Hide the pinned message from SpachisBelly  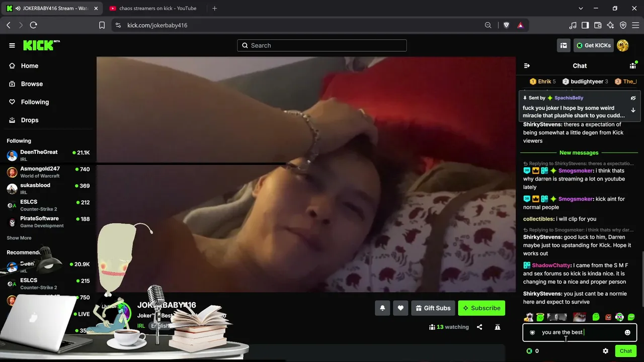tap(633, 98)
